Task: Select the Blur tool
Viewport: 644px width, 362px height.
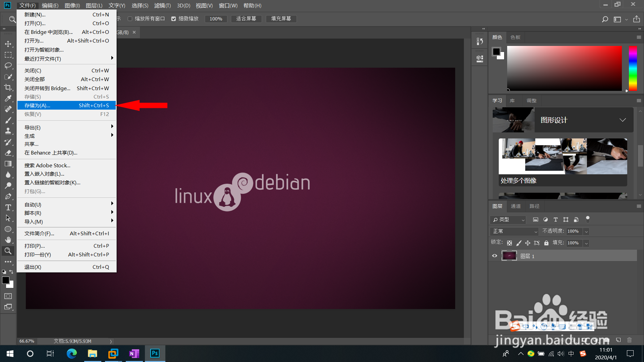Action: pyautogui.click(x=8, y=175)
